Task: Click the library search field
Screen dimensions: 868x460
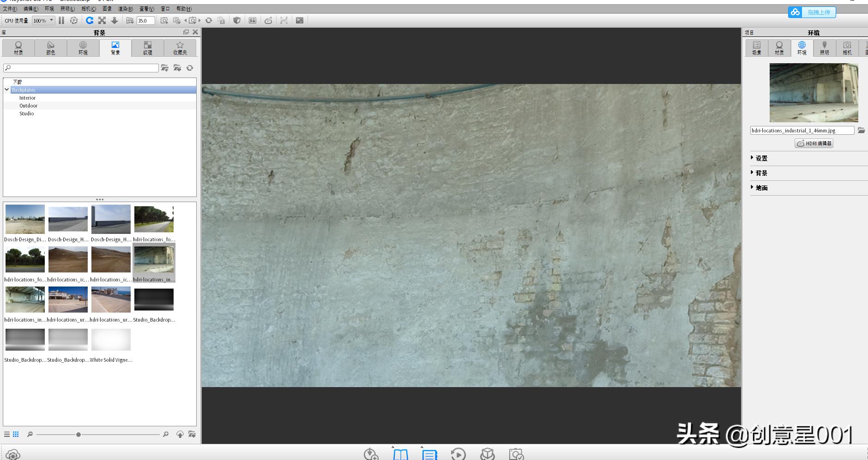Action: click(81, 68)
